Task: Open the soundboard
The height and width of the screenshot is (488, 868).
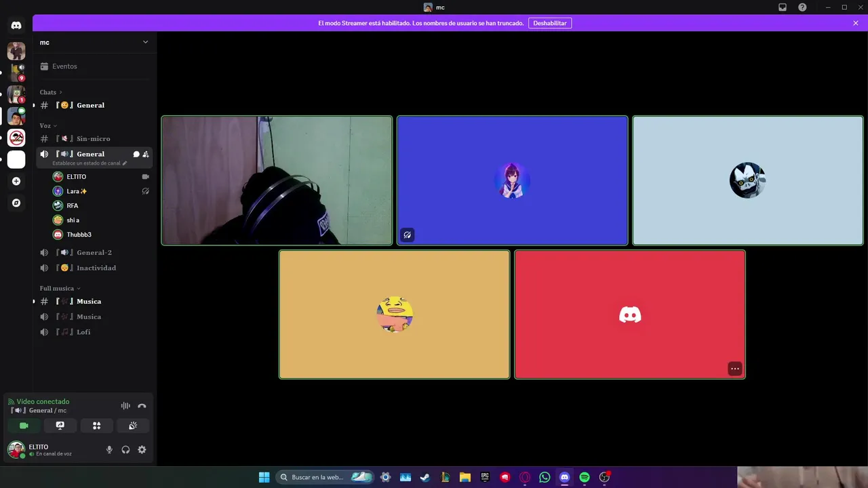Action: click(133, 426)
